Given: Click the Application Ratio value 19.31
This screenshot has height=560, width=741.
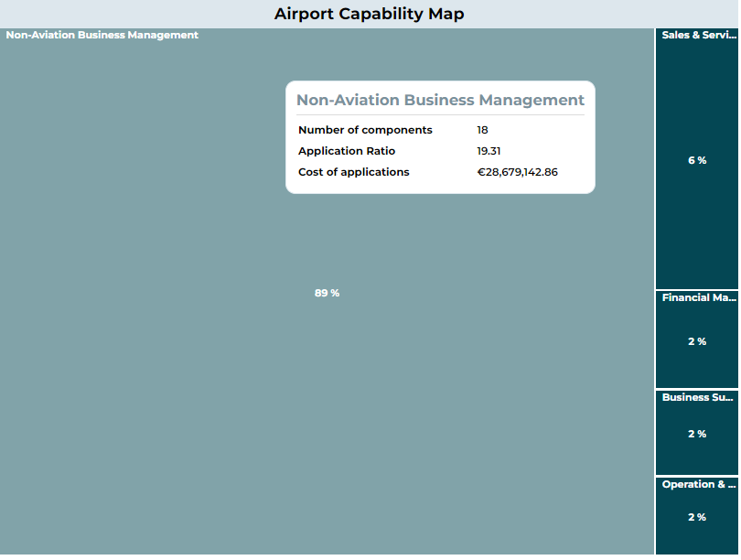Looking at the screenshot, I should [489, 151].
